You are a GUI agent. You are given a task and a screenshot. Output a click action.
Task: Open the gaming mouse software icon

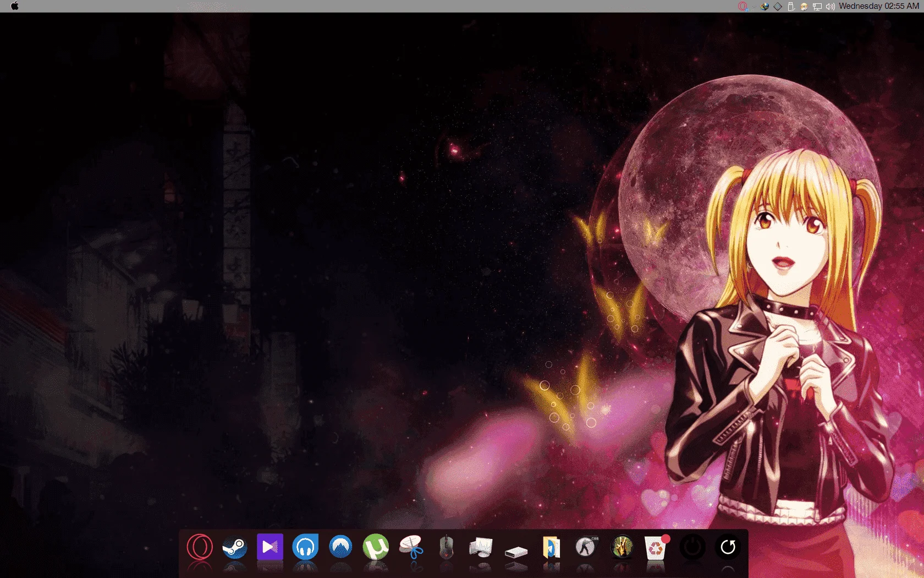point(447,547)
